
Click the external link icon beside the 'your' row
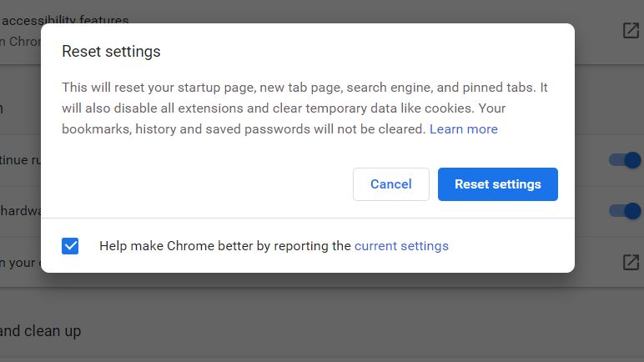631,262
